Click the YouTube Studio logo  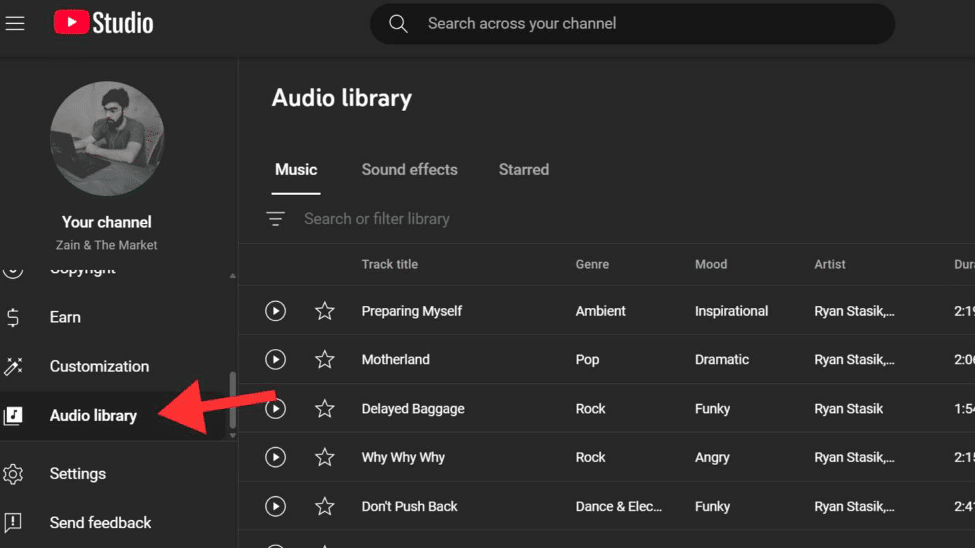tap(103, 23)
